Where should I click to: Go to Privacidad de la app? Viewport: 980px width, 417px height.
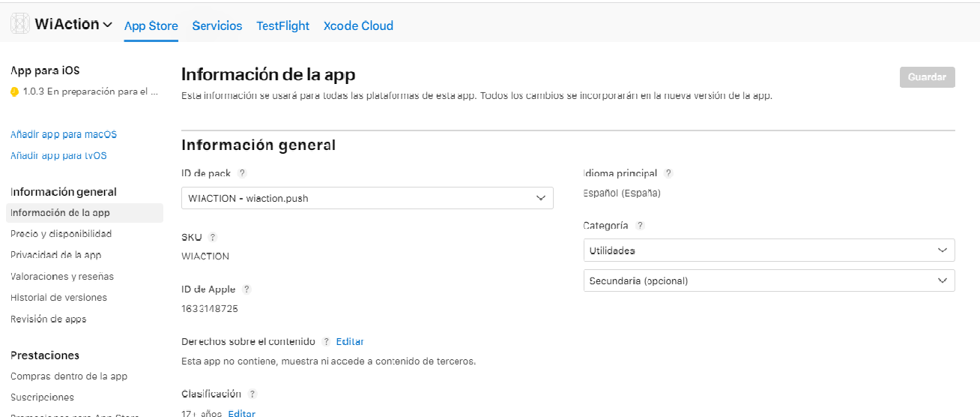56,255
